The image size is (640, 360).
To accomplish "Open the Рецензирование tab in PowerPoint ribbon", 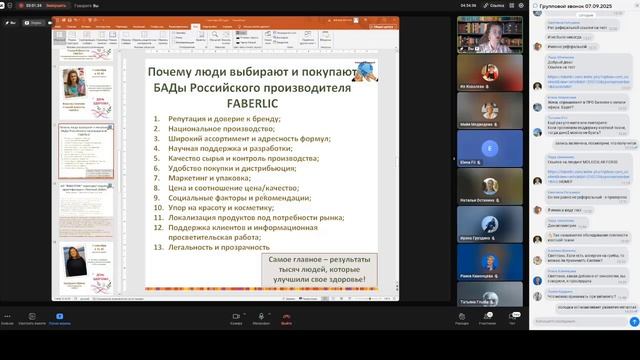I will pyautogui.click(x=178, y=27).
